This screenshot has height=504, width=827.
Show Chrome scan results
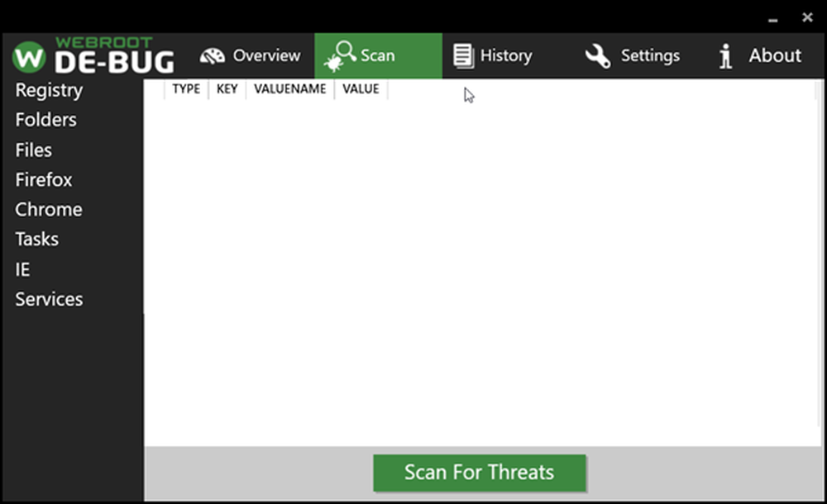click(49, 209)
